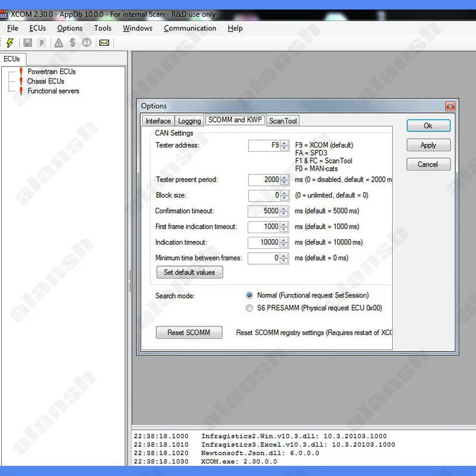Screen dimensions: 476x476
Task: Select S6 PRESAMM physical request mode
Action: tap(249, 308)
